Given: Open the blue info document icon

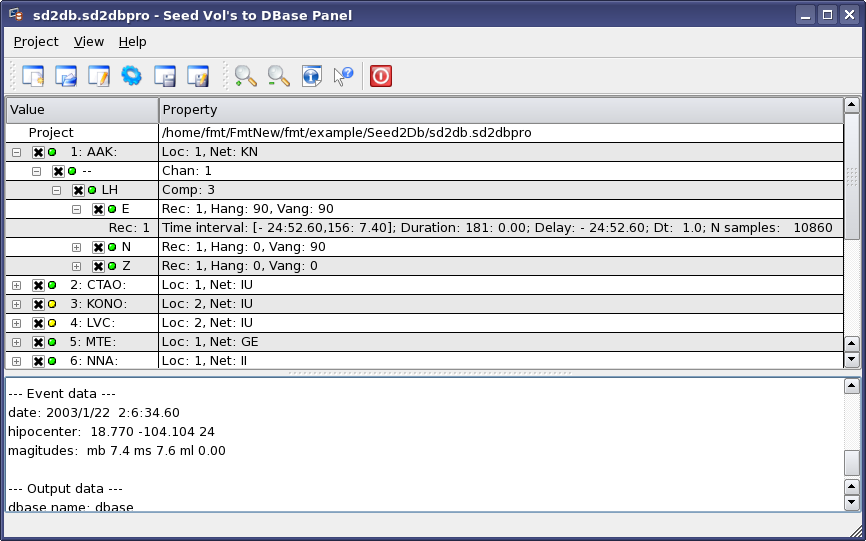Looking at the screenshot, I should pos(312,76).
